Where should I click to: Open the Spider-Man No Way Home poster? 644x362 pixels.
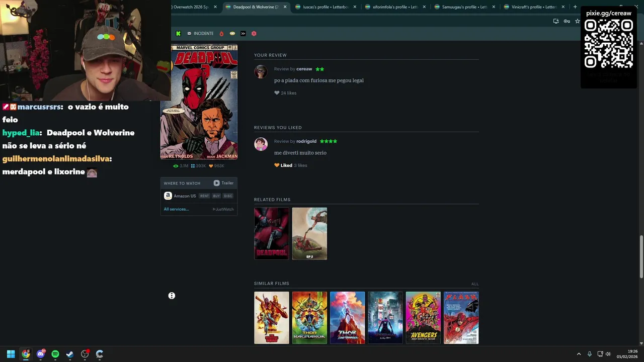click(x=385, y=318)
